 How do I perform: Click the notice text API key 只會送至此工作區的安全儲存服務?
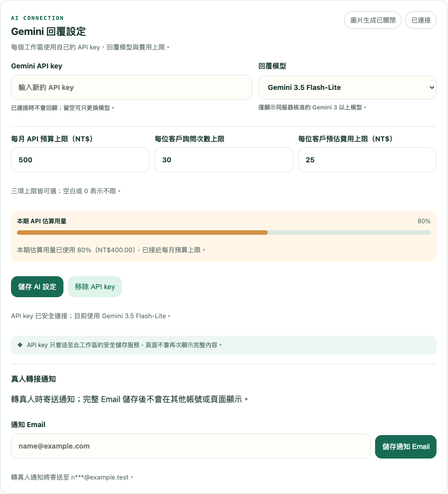click(x=124, y=345)
